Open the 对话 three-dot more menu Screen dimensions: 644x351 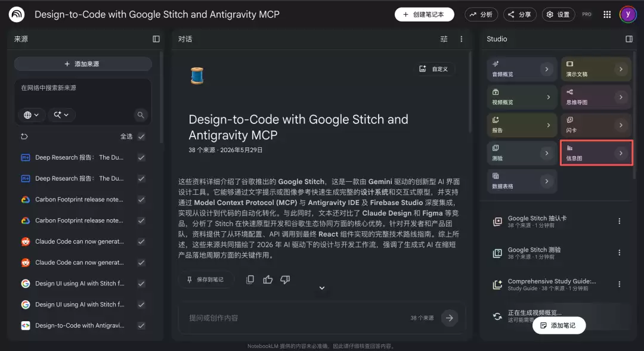click(x=461, y=39)
